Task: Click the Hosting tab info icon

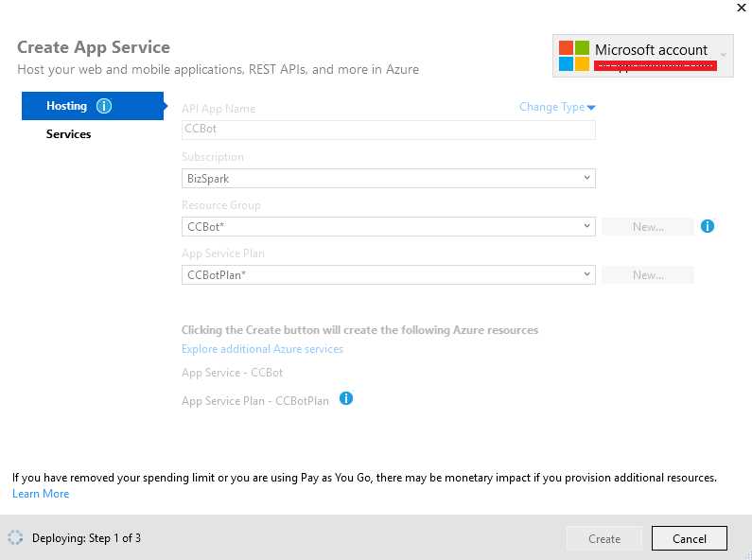Action: (104, 106)
